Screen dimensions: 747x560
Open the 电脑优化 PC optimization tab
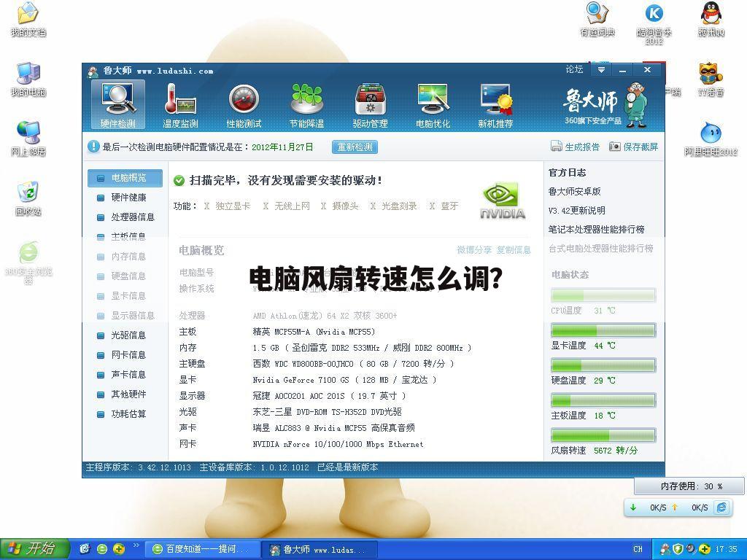433,105
